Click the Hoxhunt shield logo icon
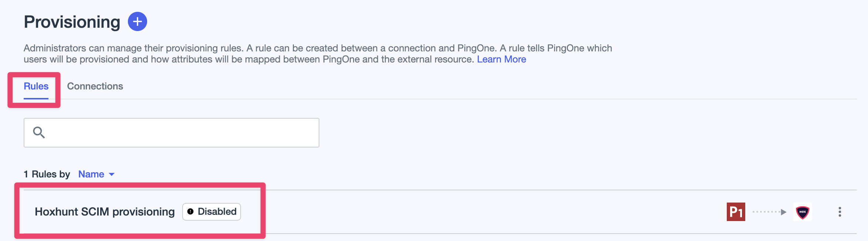Image resolution: width=868 pixels, height=241 pixels. click(803, 212)
